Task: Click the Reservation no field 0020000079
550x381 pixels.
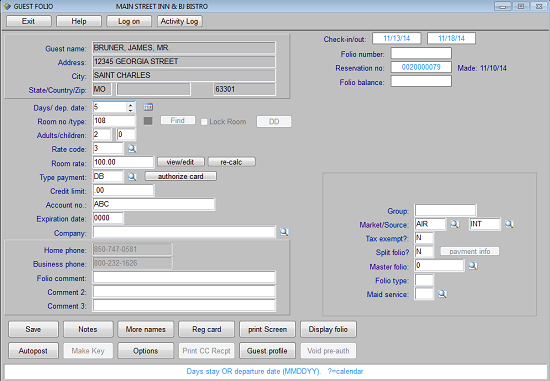Action: (421, 67)
